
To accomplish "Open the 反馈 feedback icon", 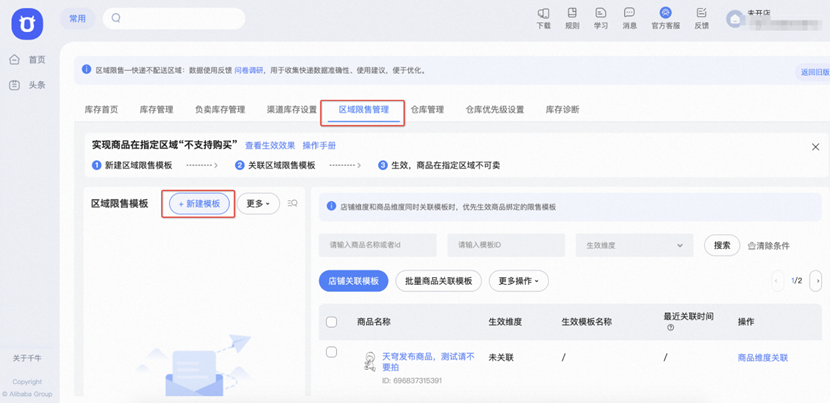I will 701,13.
